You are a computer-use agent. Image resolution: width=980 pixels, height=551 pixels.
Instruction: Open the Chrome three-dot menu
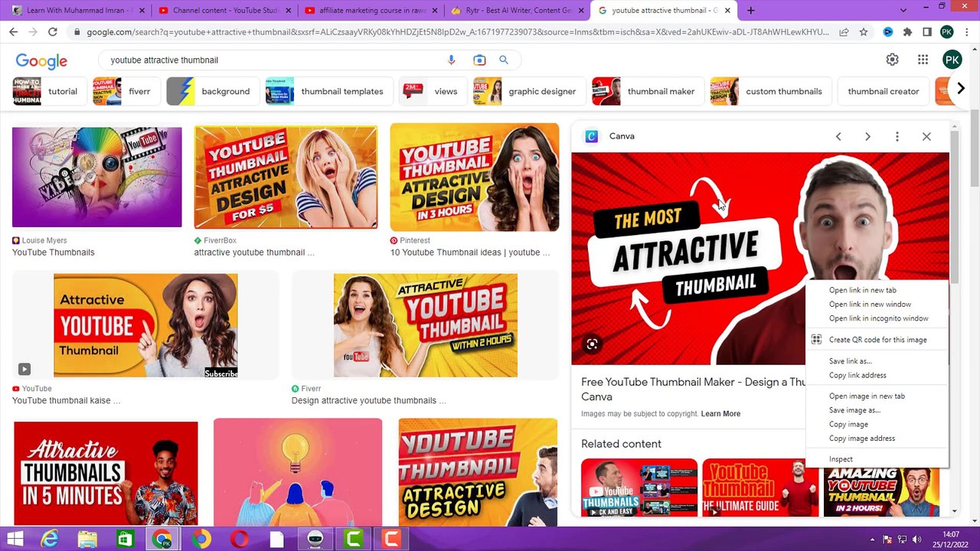click(966, 32)
